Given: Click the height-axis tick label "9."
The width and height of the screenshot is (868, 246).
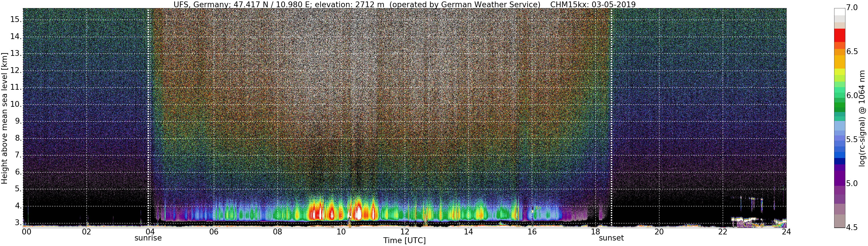Looking at the screenshot, I should pyautogui.click(x=18, y=121).
